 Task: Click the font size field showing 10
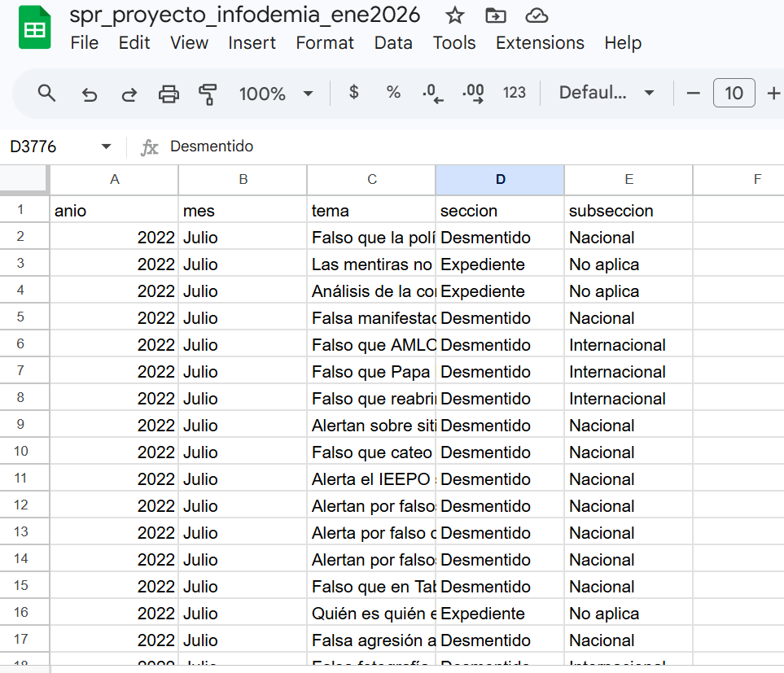pyautogui.click(x=734, y=94)
